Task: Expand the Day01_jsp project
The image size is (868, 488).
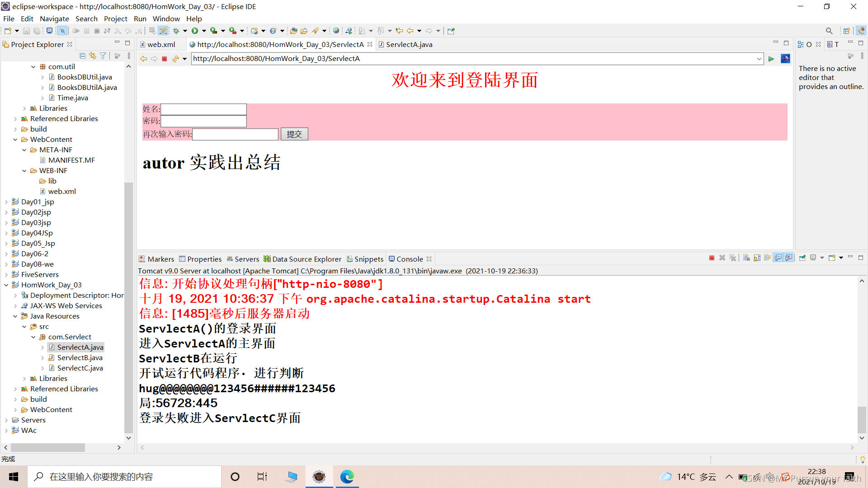Action: [6, 202]
